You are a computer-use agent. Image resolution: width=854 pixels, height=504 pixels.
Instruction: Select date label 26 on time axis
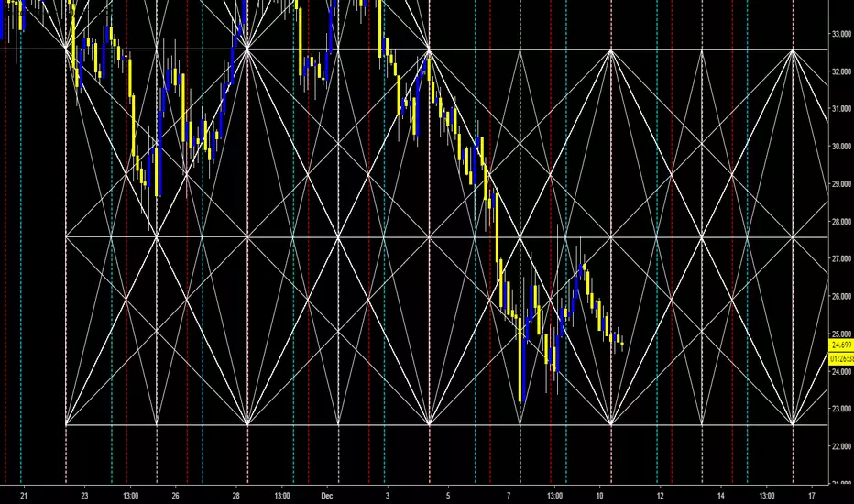[x=175, y=495]
